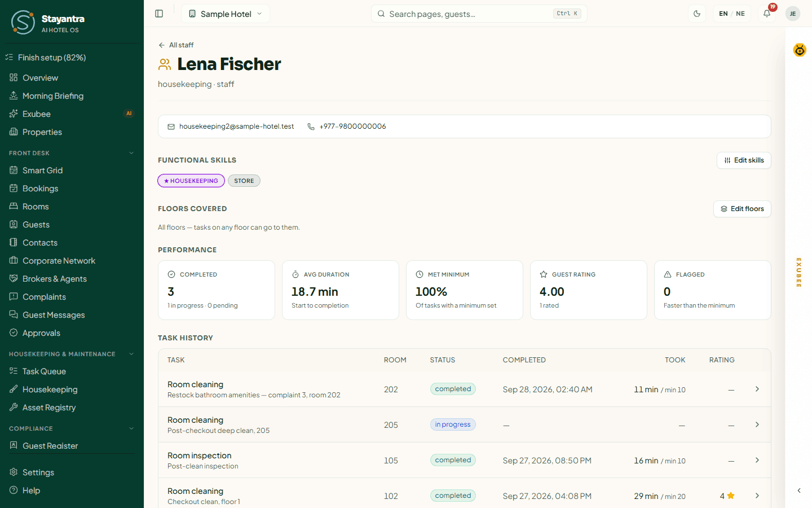
Task: Open room 102 task details chevron
Action: (x=757, y=496)
